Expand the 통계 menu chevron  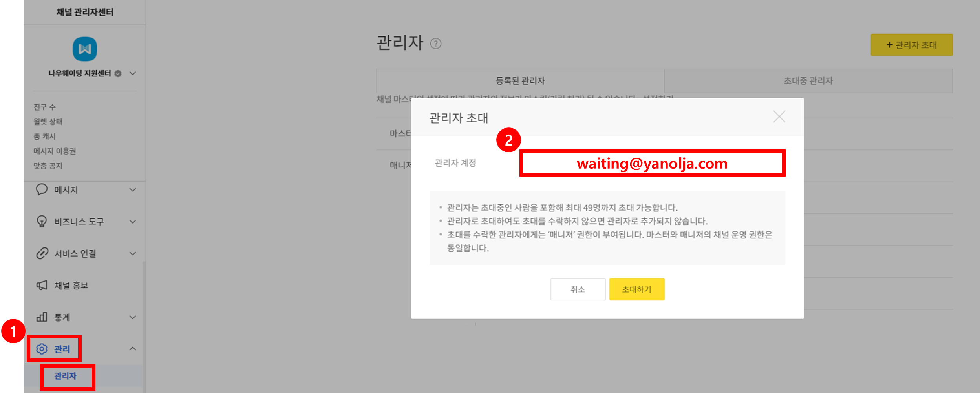pos(133,317)
